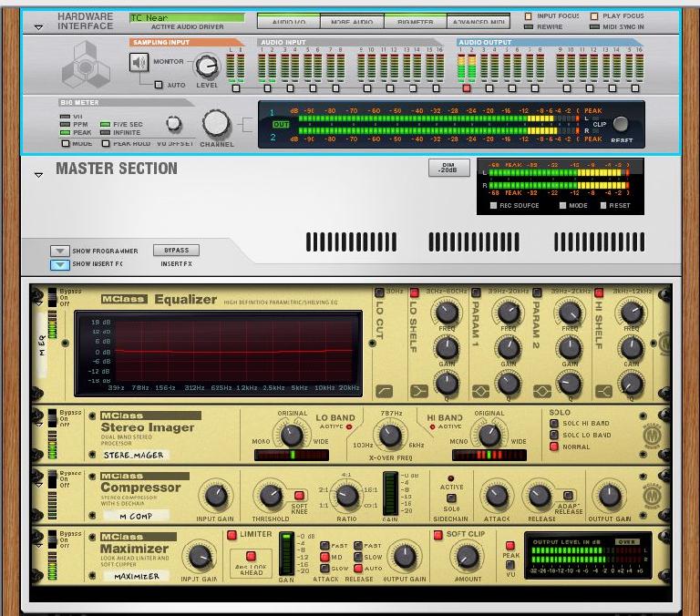The width and height of the screenshot is (700, 616).
Task: Click the Hi Shelf curve icon
Action: pos(603,392)
